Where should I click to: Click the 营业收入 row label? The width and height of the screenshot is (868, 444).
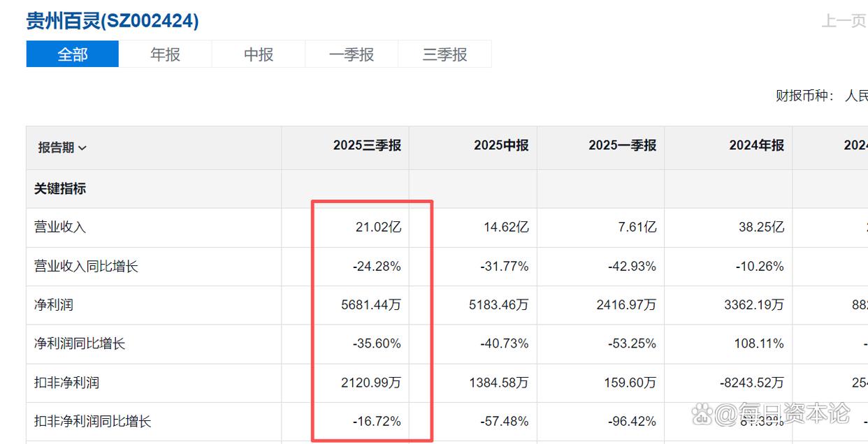tap(60, 227)
